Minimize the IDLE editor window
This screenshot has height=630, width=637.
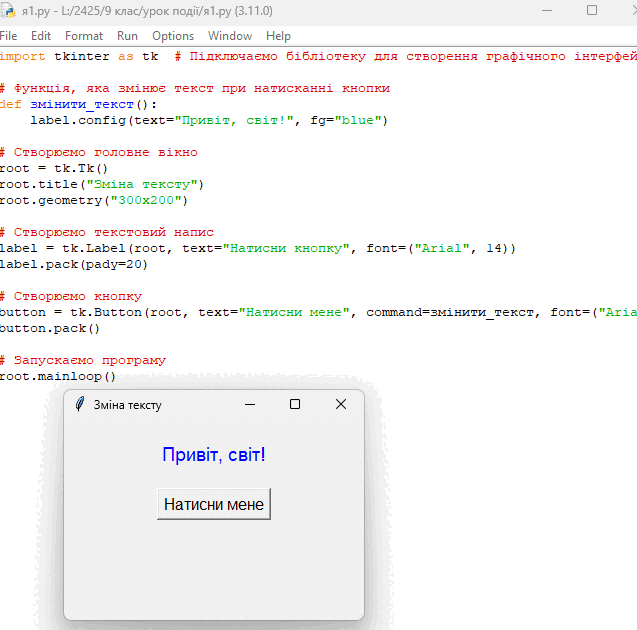coord(547,11)
